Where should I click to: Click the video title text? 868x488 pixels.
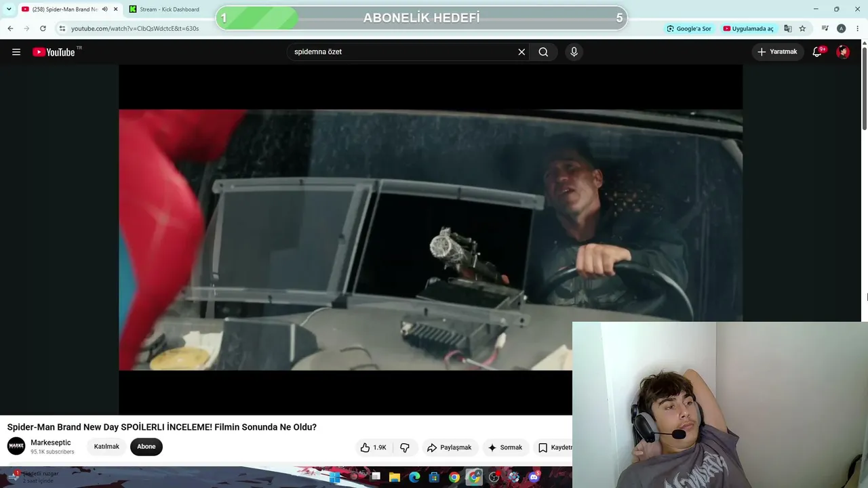[162, 427]
